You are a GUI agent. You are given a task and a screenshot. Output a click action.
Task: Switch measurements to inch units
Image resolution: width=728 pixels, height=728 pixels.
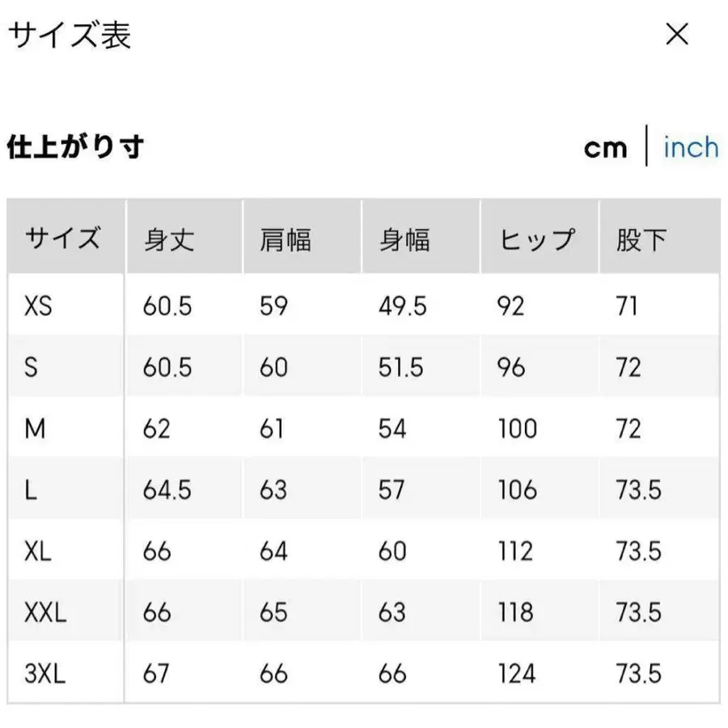tap(690, 147)
